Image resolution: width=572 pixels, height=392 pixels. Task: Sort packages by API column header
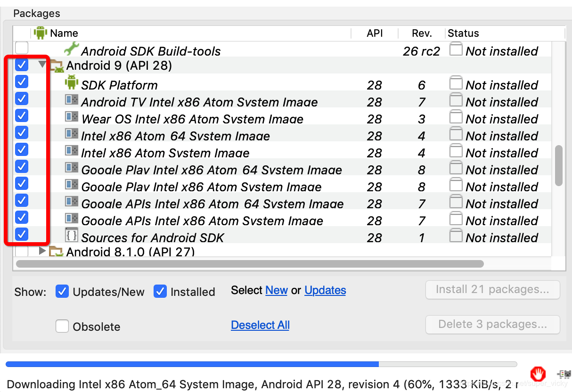coord(375,33)
